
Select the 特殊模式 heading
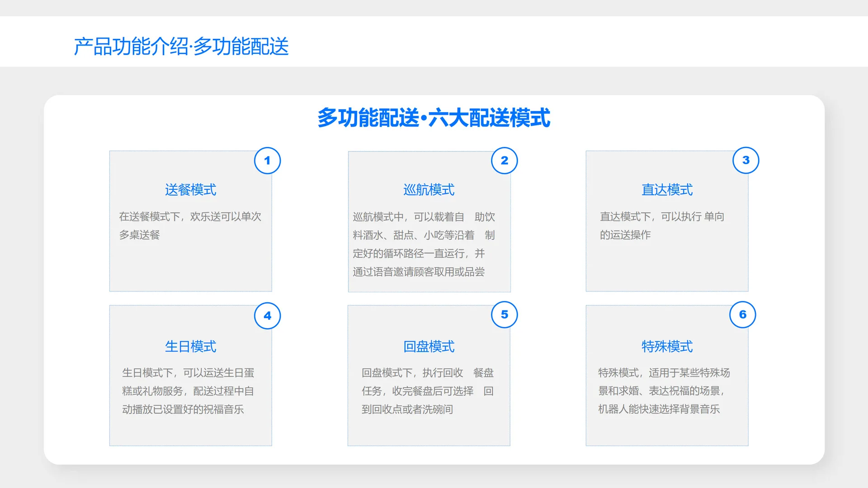[x=667, y=347]
